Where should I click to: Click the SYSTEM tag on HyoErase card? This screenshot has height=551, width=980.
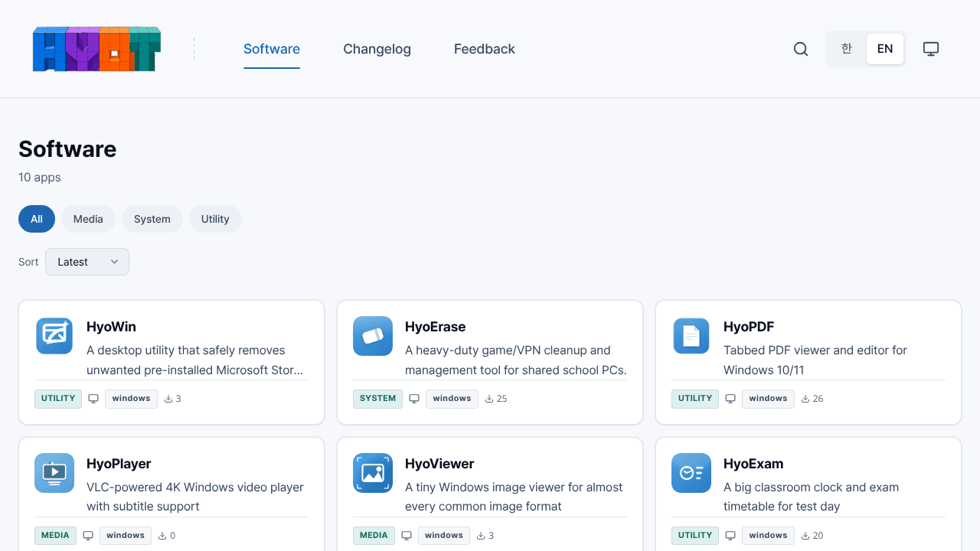tap(377, 399)
